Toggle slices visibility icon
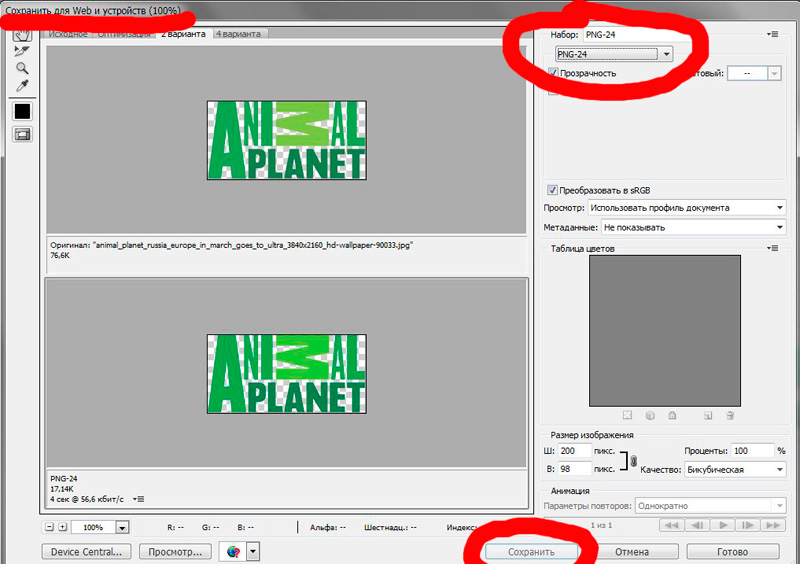 click(22, 134)
